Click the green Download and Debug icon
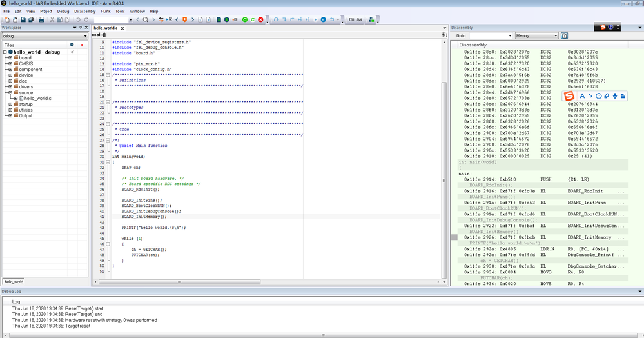The image size is (644, 338). click(x=244, y=20)
